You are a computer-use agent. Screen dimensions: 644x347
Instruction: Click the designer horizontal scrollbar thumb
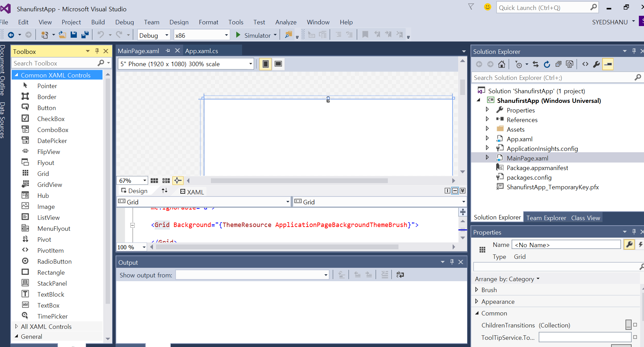coord(299,180)
